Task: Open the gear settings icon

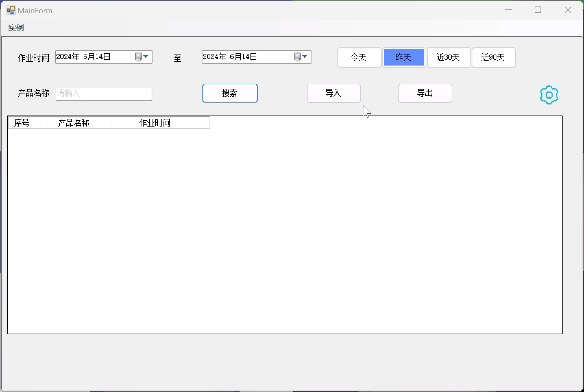Action: click(x=549, y=95)
